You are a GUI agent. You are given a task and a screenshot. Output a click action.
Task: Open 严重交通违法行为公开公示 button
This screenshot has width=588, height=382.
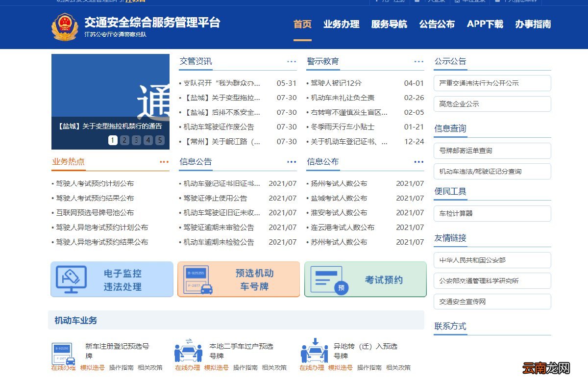pos(492,83)
